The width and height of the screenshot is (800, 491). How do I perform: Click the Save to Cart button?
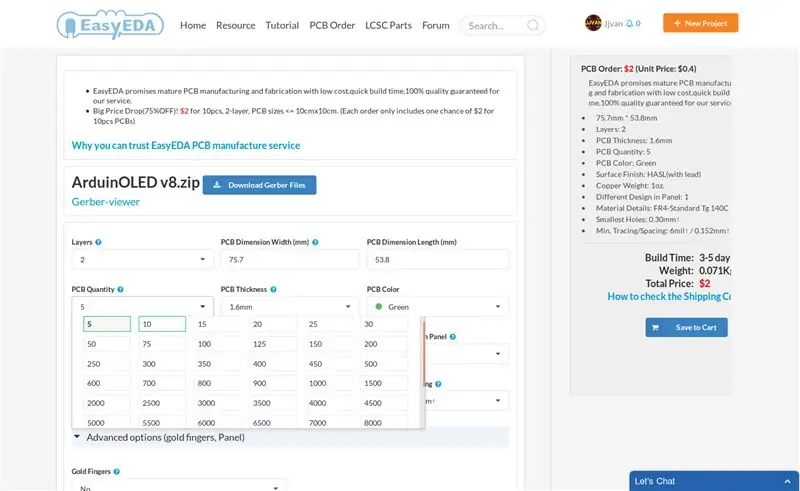(686, 327)
